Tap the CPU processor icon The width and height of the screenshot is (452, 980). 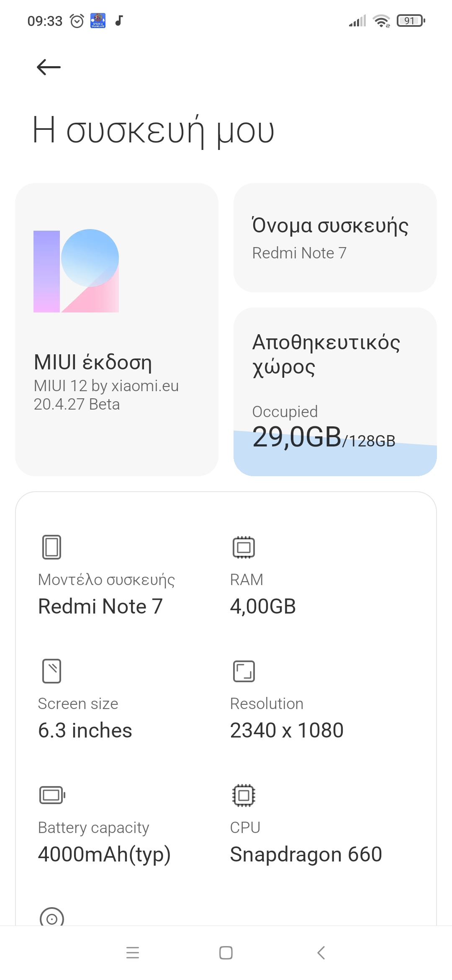click(244, 795)
